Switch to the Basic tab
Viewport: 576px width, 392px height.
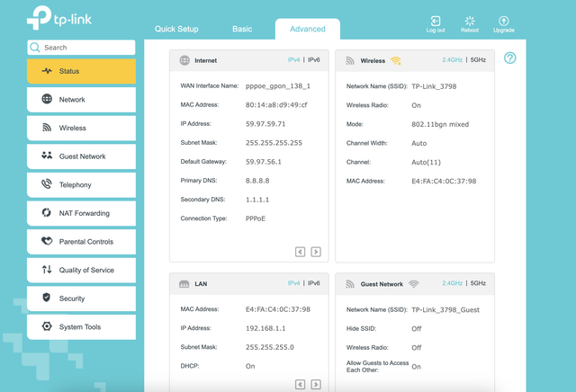[x=242, y=29]
